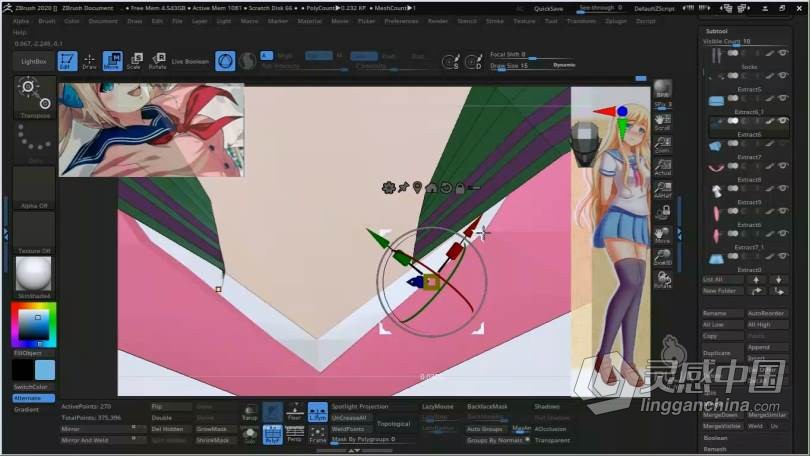Viewport: 810px width, 456px height.
Task: Select the right-shelf Move view tool
Action: coord(662,235)
